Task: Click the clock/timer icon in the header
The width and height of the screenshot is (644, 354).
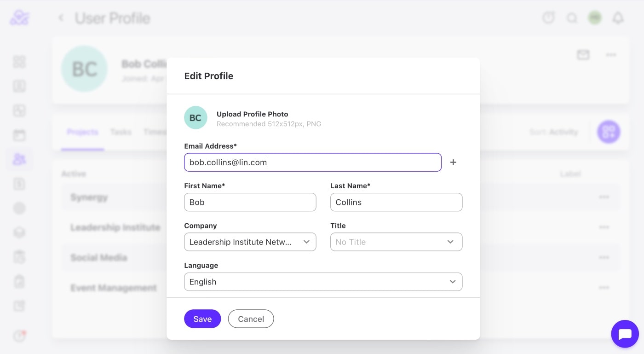Action: coord(548,18)
